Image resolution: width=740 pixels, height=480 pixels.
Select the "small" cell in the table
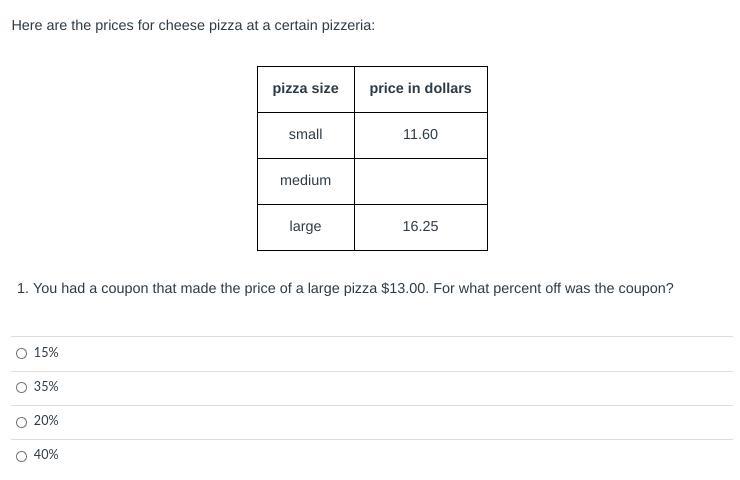305,135
